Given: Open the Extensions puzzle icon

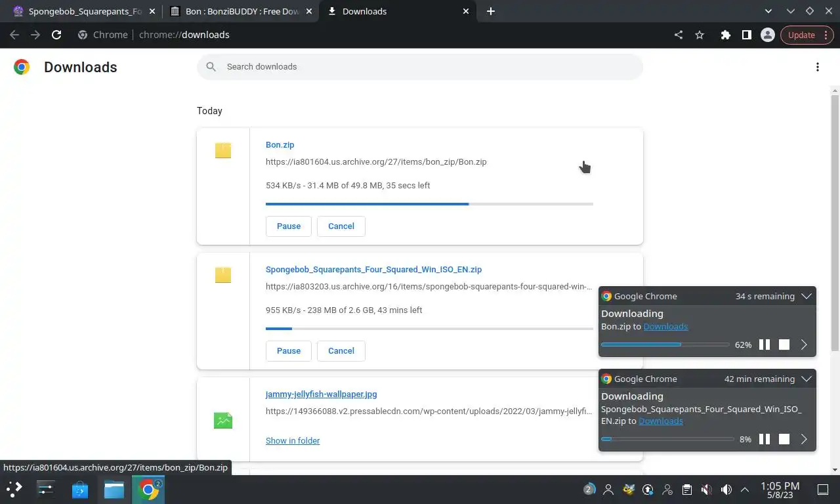Looking at the screenshot, I should (725, 35).
